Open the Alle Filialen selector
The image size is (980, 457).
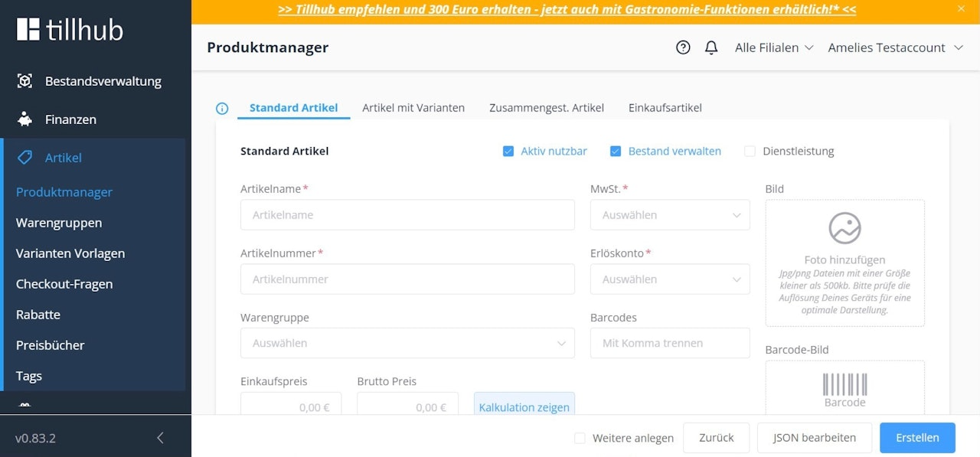click(773, 47)
